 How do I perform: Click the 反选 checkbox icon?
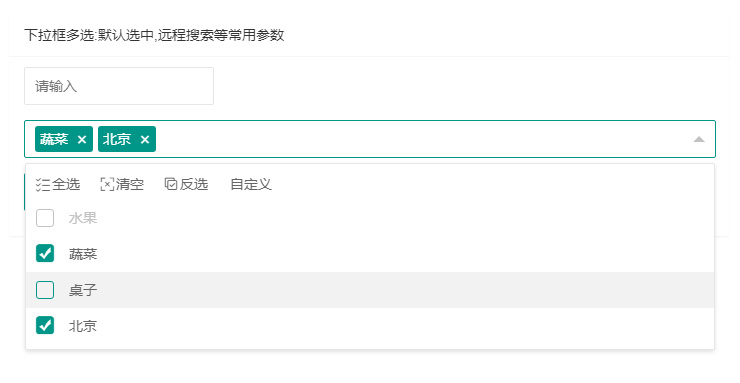(171, 184)
